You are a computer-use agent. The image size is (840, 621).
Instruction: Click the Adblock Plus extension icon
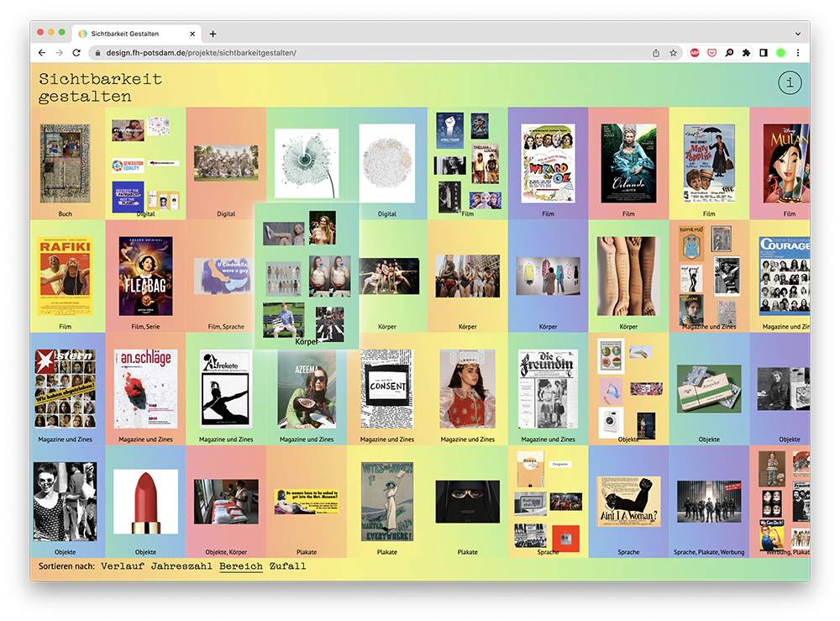tap(695, 53)
